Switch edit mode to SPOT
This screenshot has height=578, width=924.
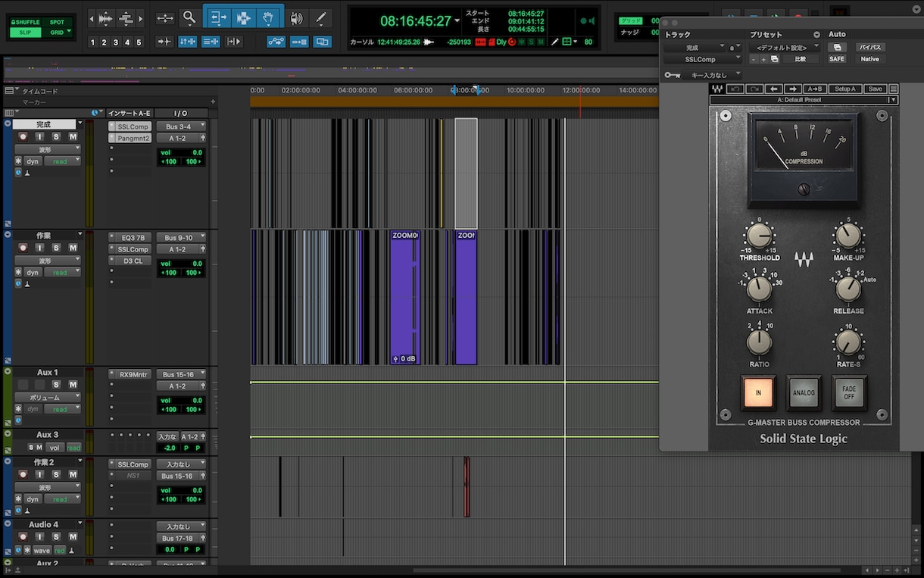pos(57,22)
